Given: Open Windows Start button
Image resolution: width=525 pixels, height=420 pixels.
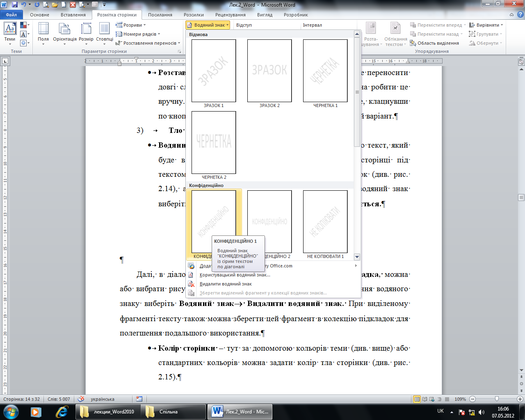Looking at the screenshot, I should [x=10, y=411].
